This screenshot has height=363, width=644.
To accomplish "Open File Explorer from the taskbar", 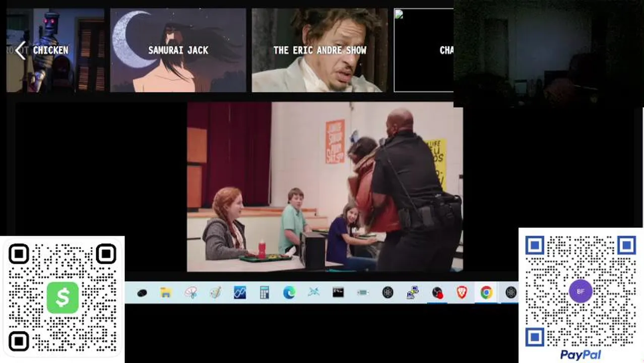I will pos(166,292).
